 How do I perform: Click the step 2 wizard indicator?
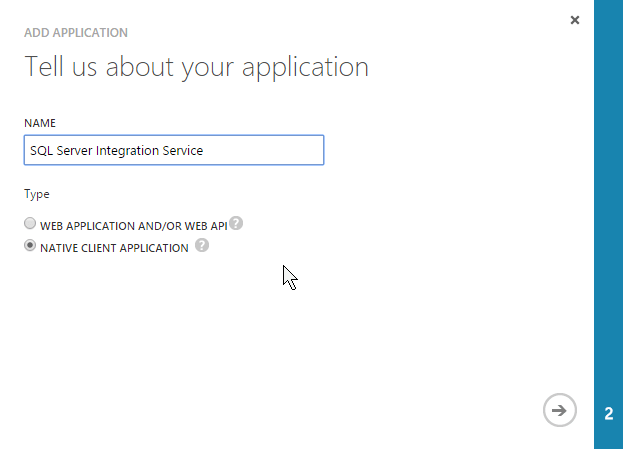(x=609, y=414)
